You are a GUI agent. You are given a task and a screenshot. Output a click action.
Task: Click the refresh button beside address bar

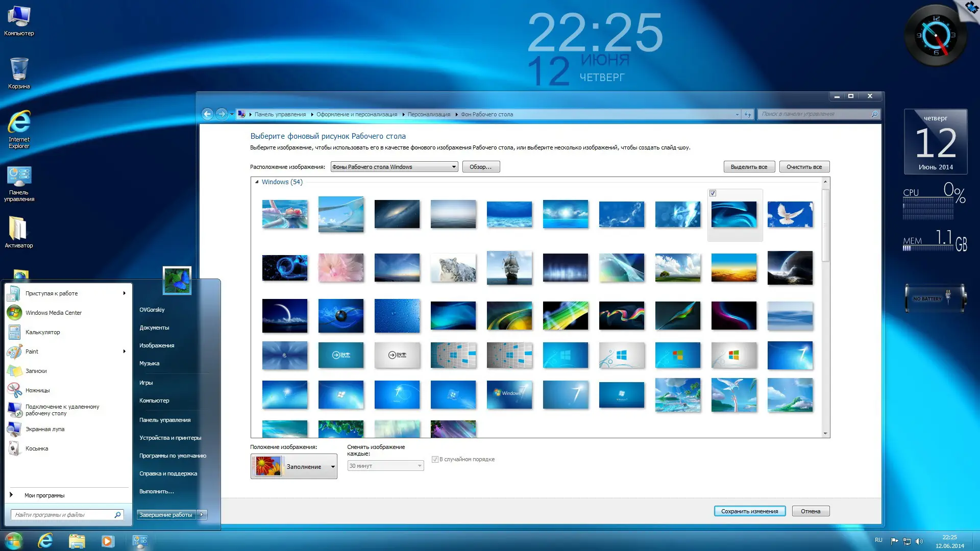point(748,114)
